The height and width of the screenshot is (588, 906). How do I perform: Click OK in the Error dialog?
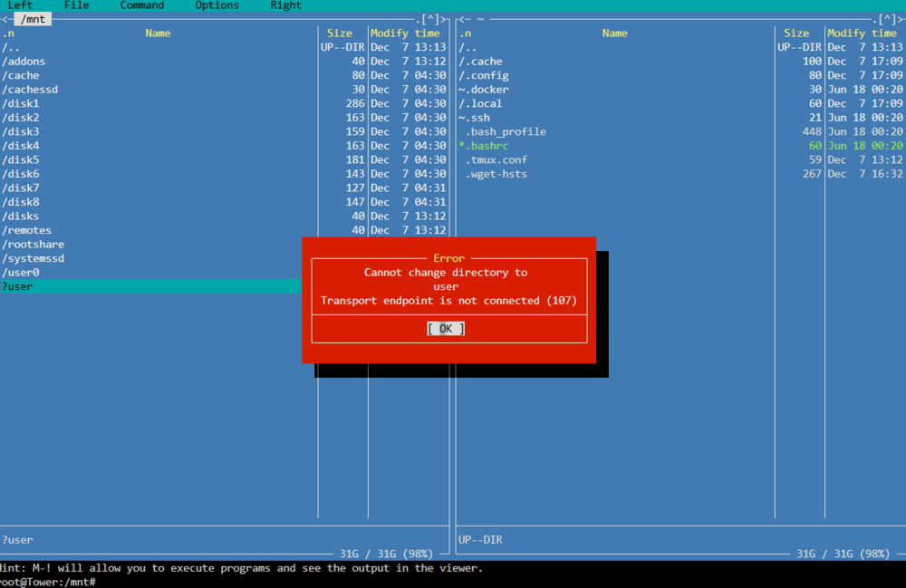tap(446, 329)
